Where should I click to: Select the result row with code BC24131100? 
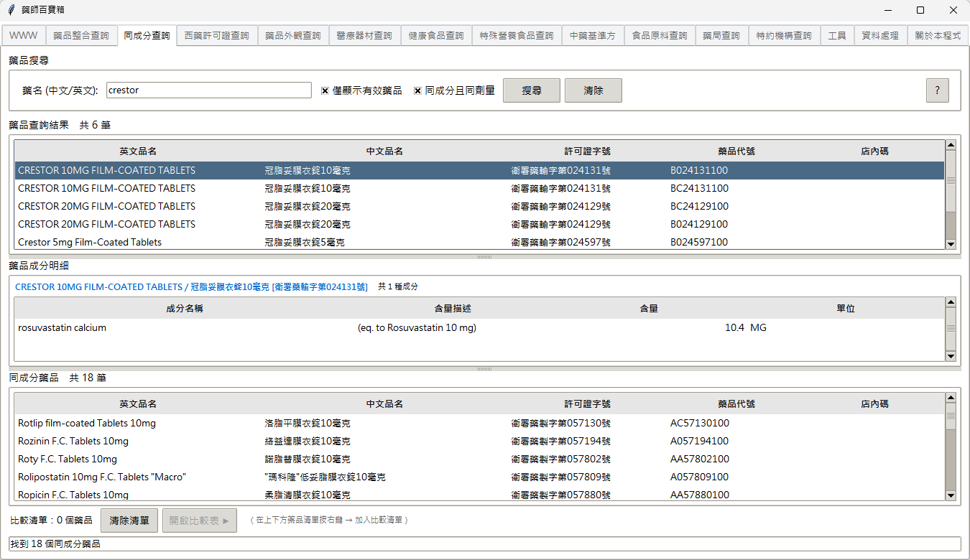(x=479, y=188)
